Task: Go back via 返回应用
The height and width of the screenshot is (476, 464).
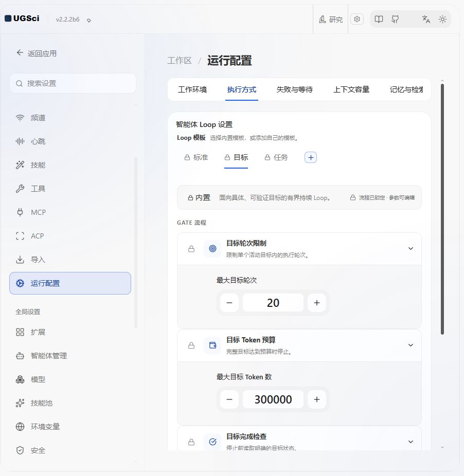Action: click(x=37, y=53)
